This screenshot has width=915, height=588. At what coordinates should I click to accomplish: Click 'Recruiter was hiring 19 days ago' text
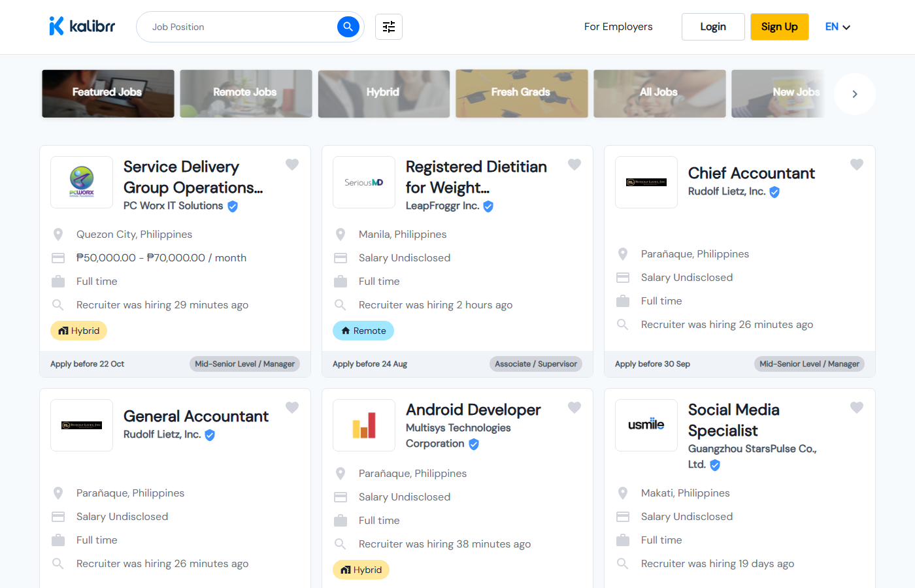(x=718, y=564)
